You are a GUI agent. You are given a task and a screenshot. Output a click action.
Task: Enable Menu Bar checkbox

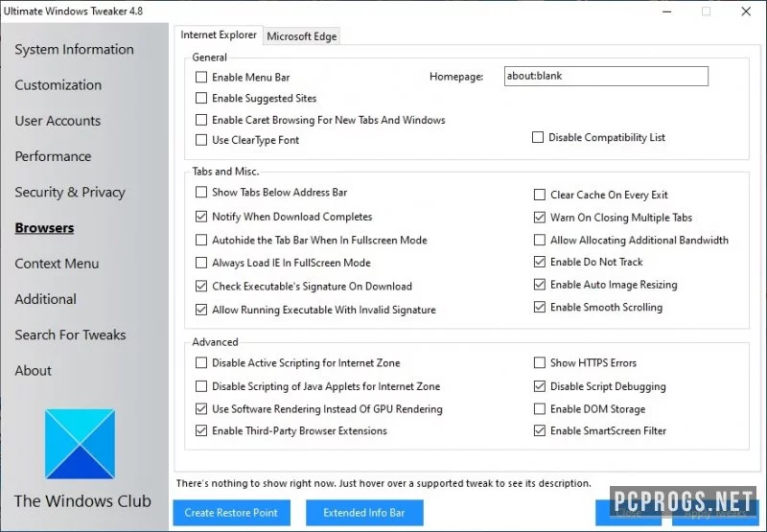tap(201, 77)
